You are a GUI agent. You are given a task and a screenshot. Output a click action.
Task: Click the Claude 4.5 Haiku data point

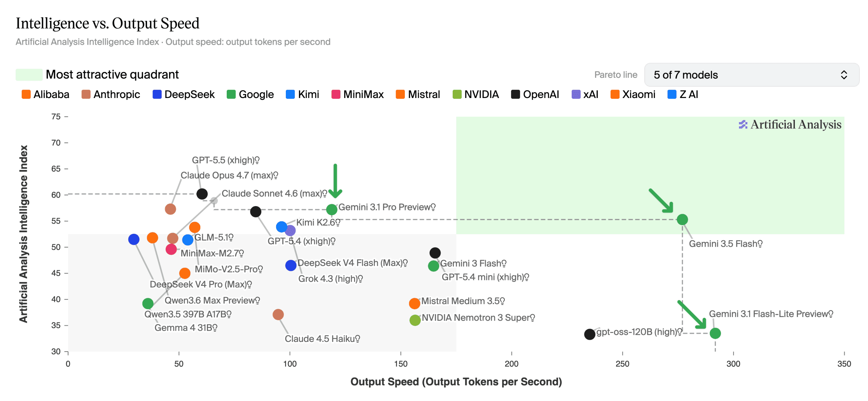click(278, 314)
